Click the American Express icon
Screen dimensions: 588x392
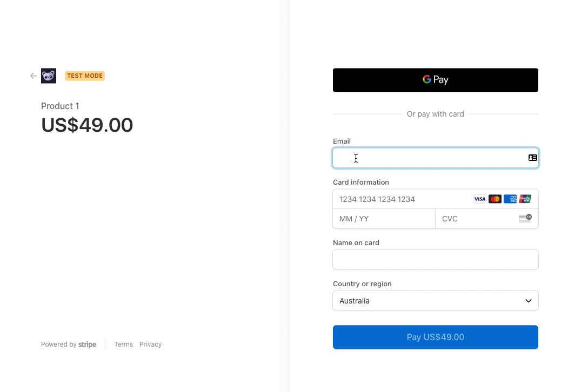click(510, 199)
